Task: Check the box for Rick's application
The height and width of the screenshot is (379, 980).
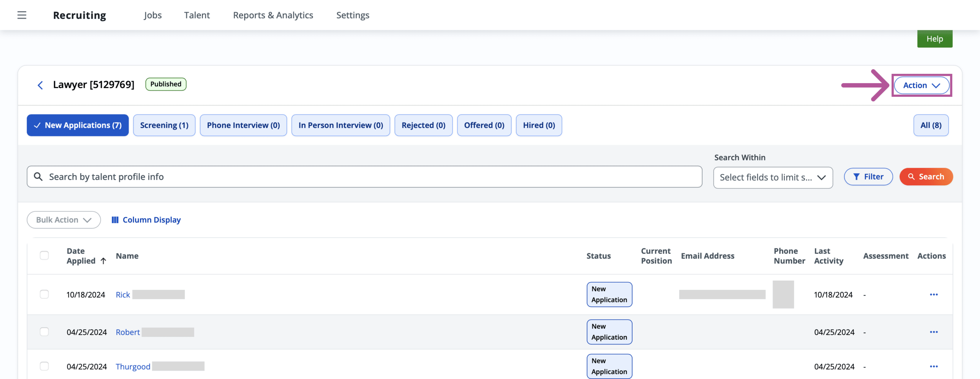Action: pos(44,294)
